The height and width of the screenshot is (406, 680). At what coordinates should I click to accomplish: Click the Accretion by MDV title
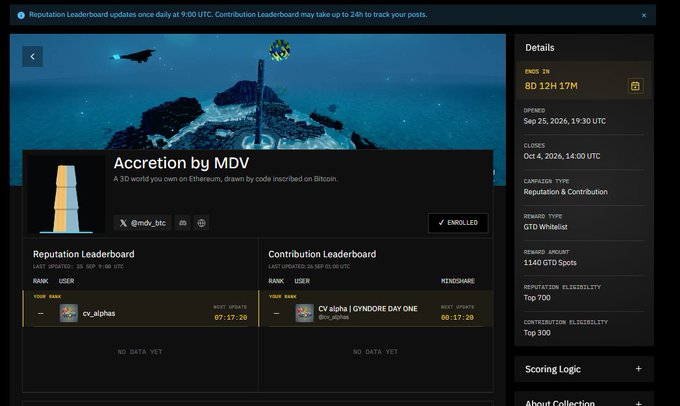coord(181,163)
